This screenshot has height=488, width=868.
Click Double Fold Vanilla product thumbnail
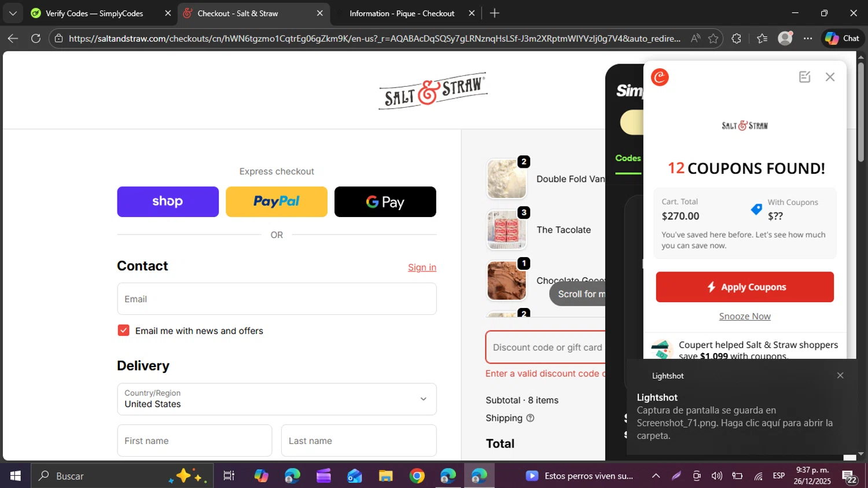tap(507, 179)
